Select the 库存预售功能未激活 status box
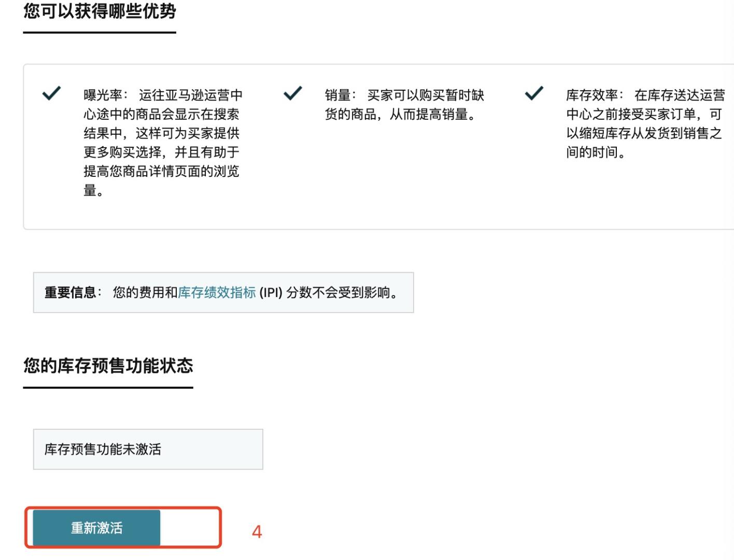 (148, 449)
